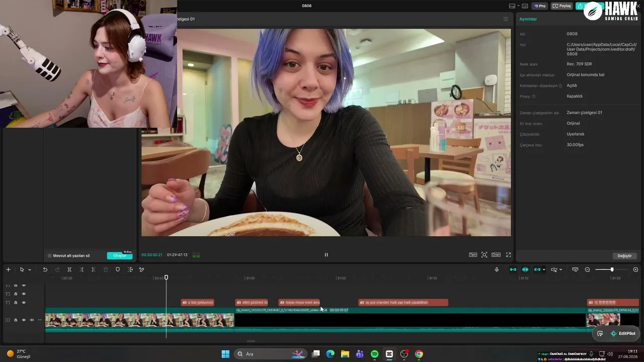Click the video clip thumbnail strip in timeline

pyautogui.click(x=139, y=320)
